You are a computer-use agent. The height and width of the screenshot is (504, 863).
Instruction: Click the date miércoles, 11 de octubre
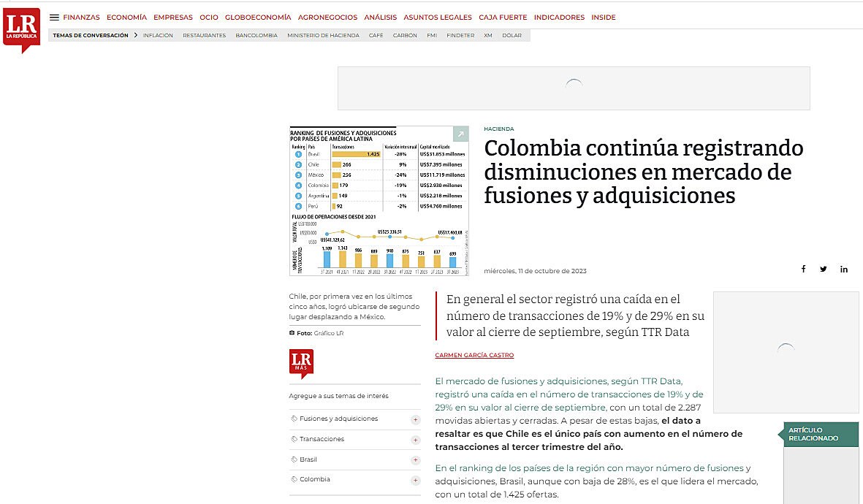point(535,271)
